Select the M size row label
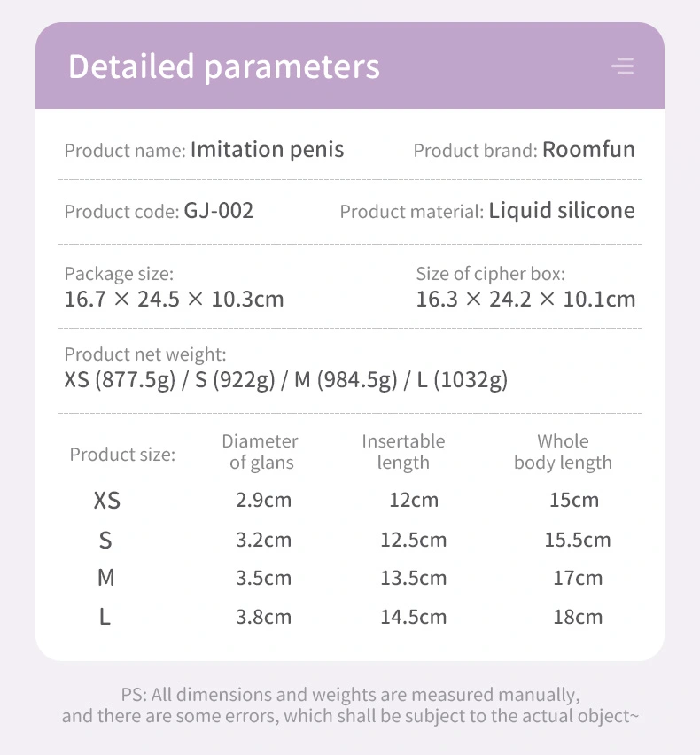This screenshot has height=755, width=700. coord(106,578)
